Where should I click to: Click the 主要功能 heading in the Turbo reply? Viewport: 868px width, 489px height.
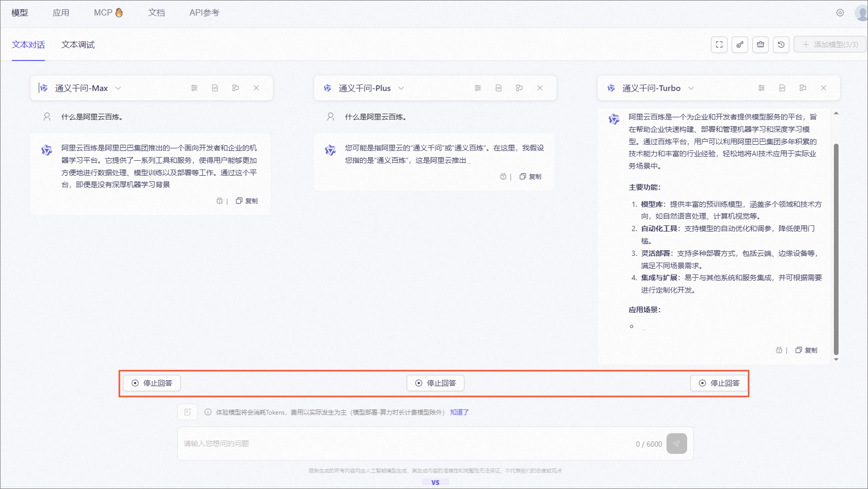(x=645, y=187)
